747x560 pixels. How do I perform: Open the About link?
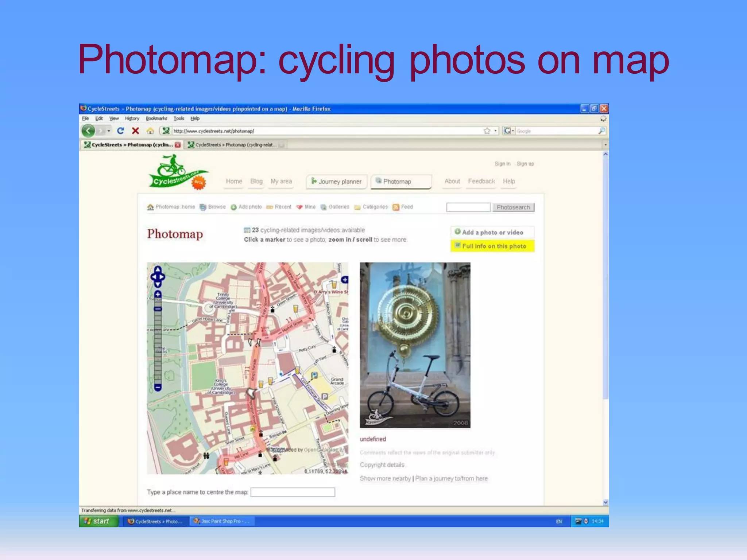452,181
